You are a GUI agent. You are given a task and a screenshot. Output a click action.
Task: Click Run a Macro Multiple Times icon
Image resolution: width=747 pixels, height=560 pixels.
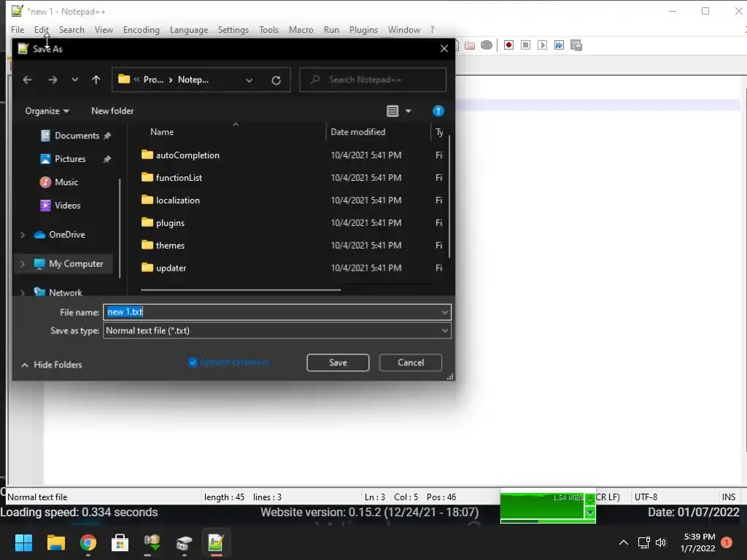click(559, 45)
